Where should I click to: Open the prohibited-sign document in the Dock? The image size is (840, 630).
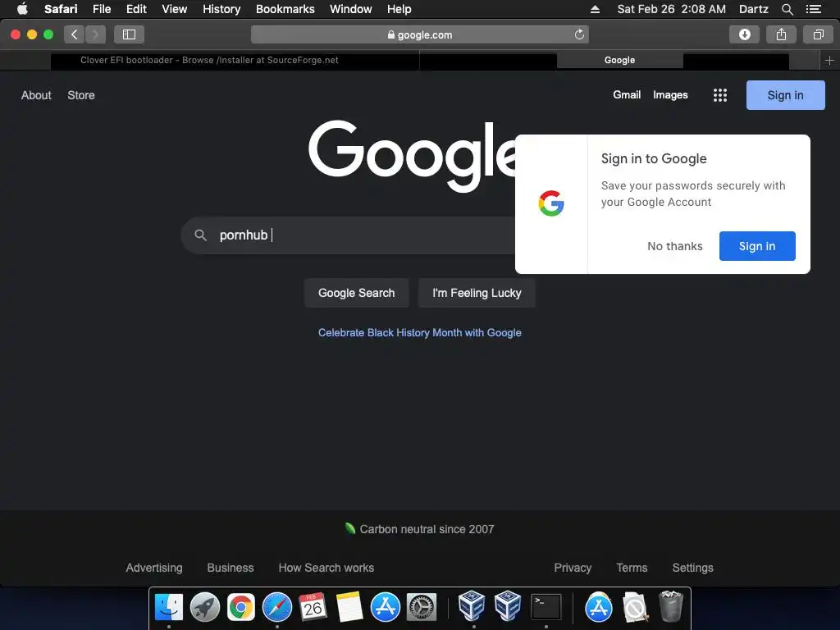(635, 608)
